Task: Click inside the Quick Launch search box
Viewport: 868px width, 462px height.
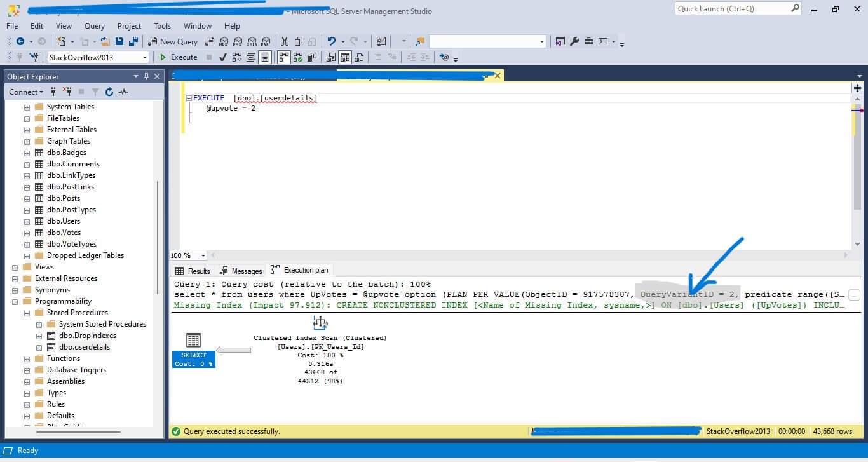Action: 731,9
